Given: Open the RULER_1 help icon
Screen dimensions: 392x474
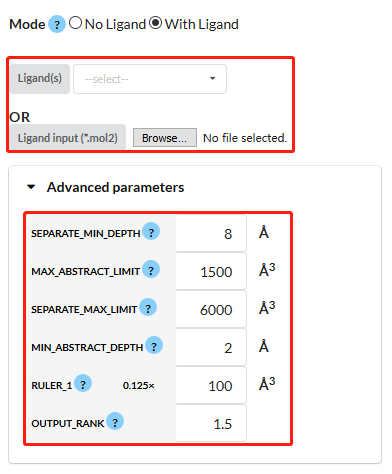Looking at the screenshot, I should click(x=83, y=383).
